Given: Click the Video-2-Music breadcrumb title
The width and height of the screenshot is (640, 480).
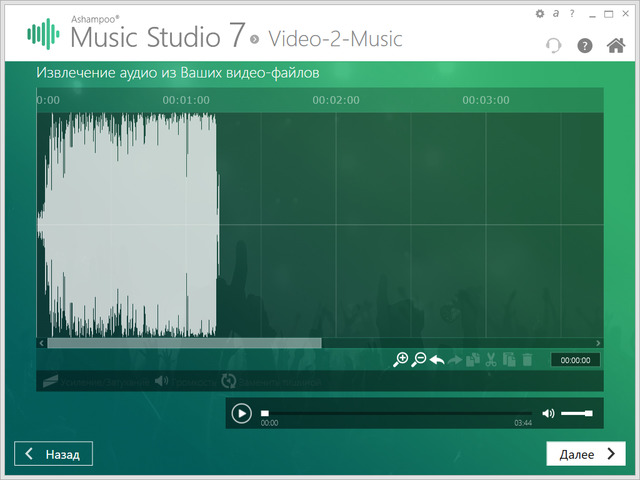Looking at the screenshot, I should tap(334, 39).
